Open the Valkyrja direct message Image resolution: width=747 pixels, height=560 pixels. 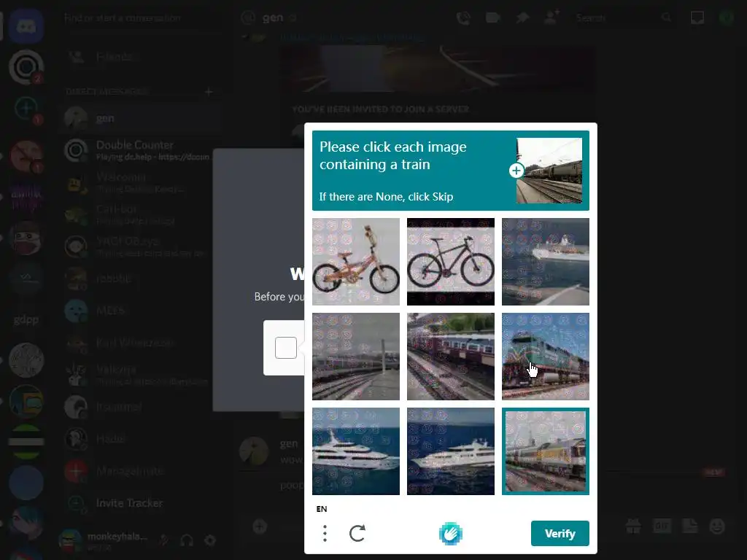click(142, 374)
